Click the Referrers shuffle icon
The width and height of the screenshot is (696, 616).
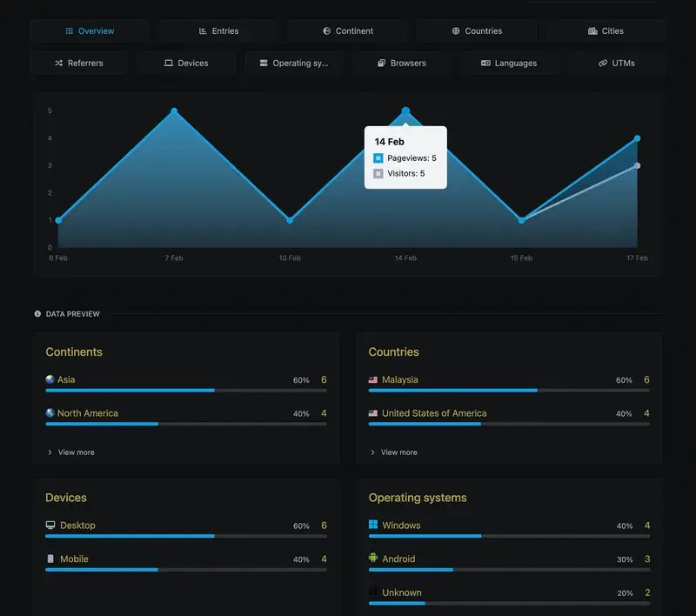(58, 63)
